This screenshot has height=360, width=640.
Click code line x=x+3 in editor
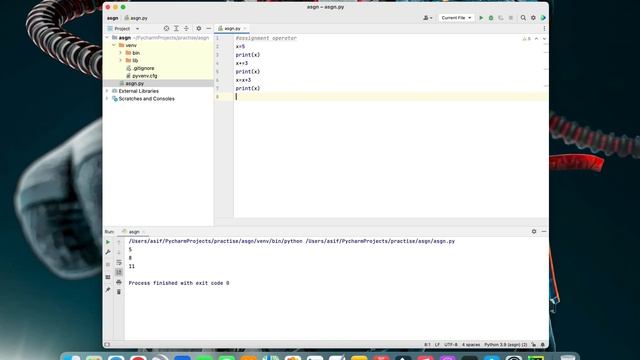[243, 80]
